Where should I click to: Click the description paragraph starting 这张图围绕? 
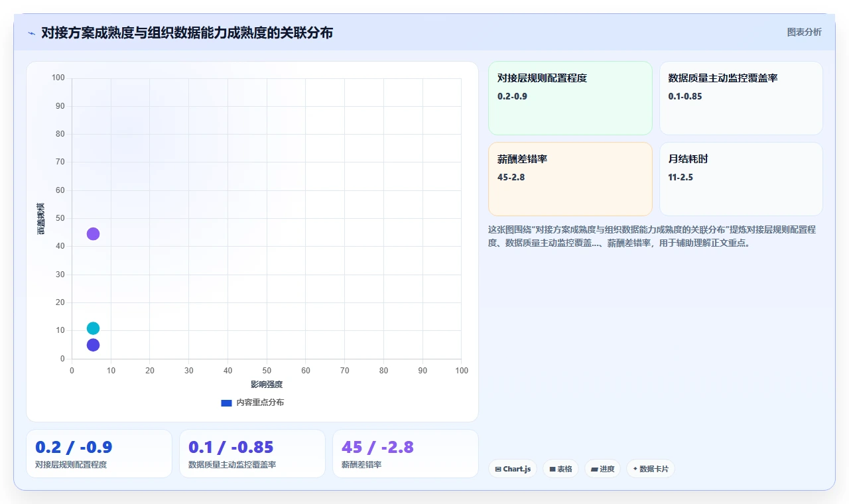click(x=653, y=236)
